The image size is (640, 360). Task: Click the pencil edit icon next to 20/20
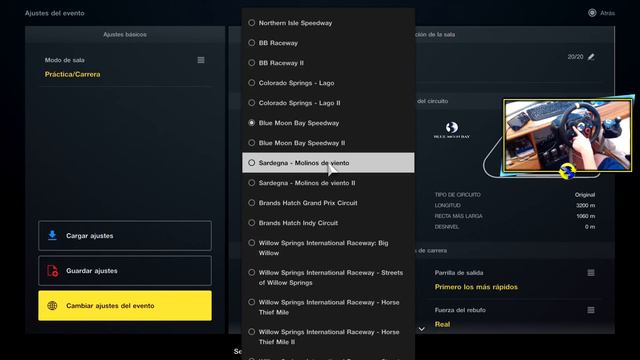coord(591,57)
